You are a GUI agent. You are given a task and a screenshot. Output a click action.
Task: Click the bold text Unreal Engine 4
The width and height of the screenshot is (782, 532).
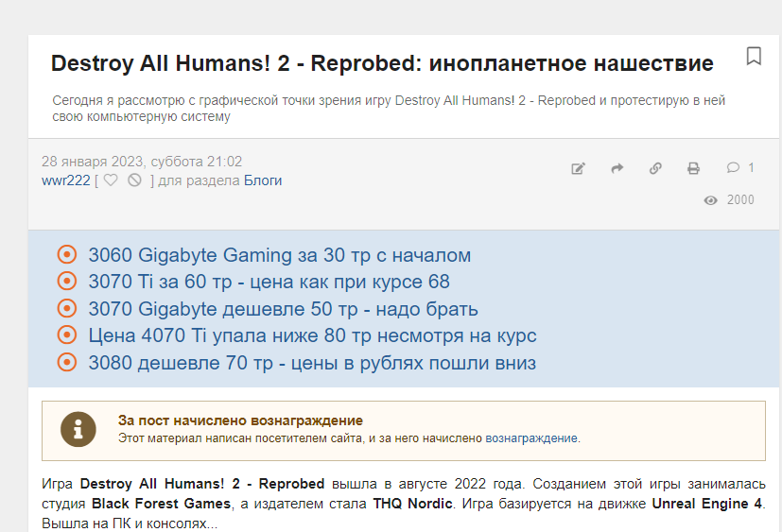(706, 504)
